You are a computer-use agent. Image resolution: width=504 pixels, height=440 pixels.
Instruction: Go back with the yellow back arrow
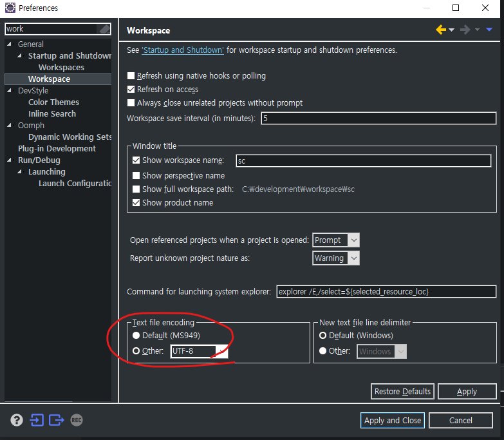pyautogui.click(x=441, y=30)
